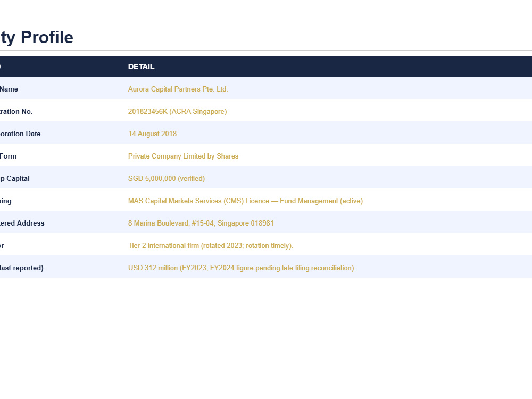The image size is (532, 399).
Task: Select the 'Tier-2 international firm' detail
Action: click(x=210, y=246)
